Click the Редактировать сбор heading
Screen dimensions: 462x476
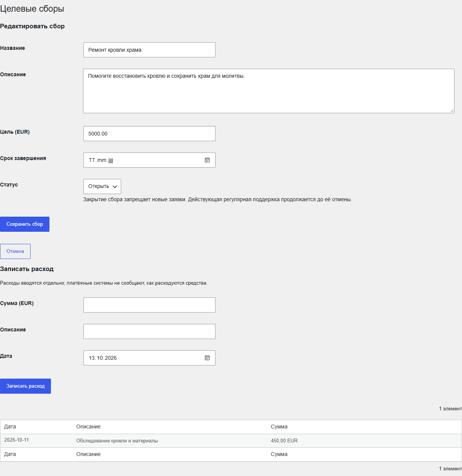point(32,26)
